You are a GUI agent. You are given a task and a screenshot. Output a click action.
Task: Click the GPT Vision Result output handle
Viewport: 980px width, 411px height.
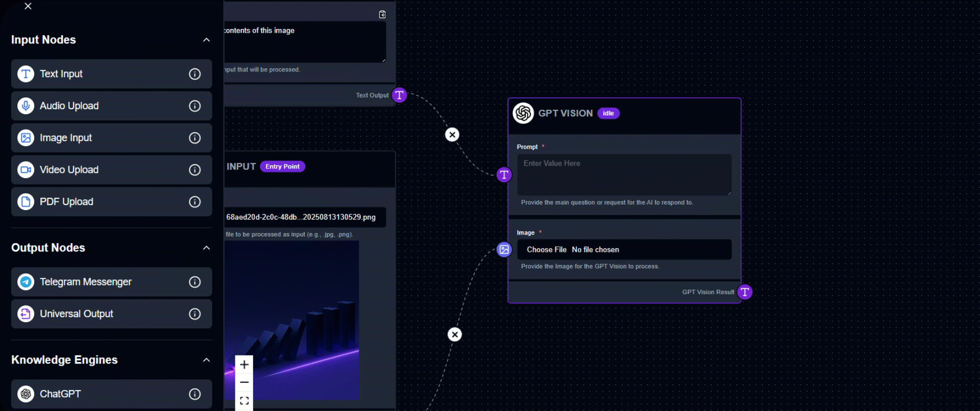[745, 292]
